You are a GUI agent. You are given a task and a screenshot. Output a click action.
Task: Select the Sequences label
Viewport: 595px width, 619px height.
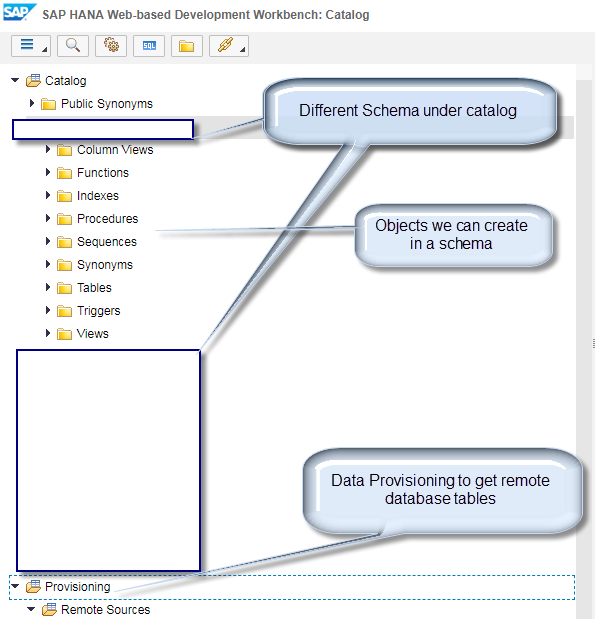pos(107,242)
